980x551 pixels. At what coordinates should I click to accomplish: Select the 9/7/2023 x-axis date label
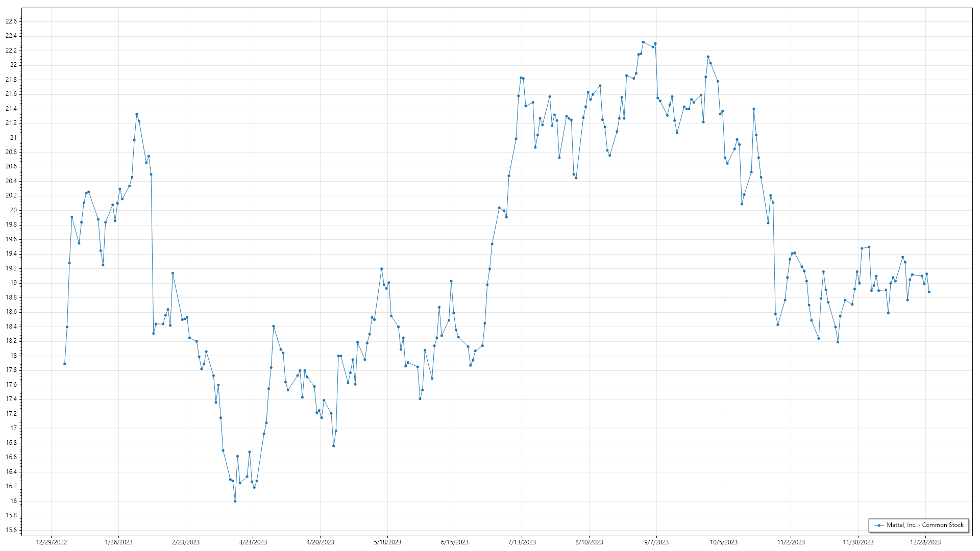[x=656, y=542]
